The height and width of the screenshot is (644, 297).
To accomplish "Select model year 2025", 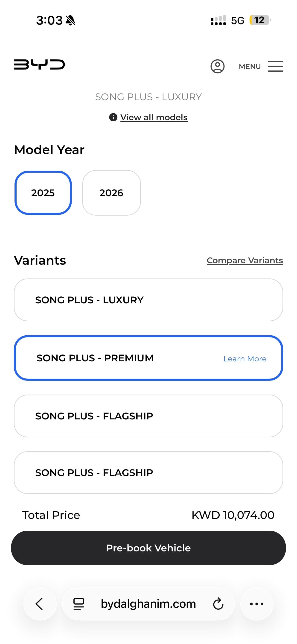I will [43, 193].
